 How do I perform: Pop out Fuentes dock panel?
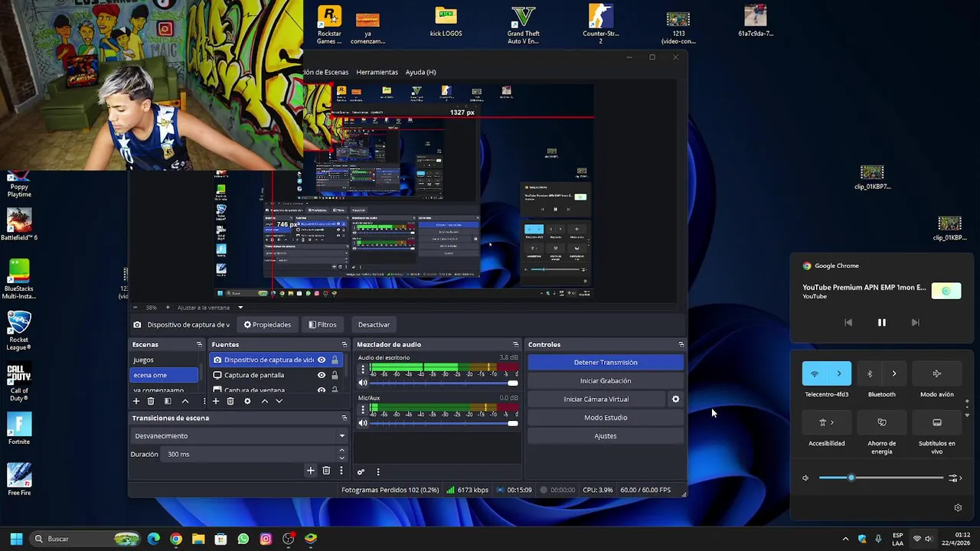click(x=344, y=344)
